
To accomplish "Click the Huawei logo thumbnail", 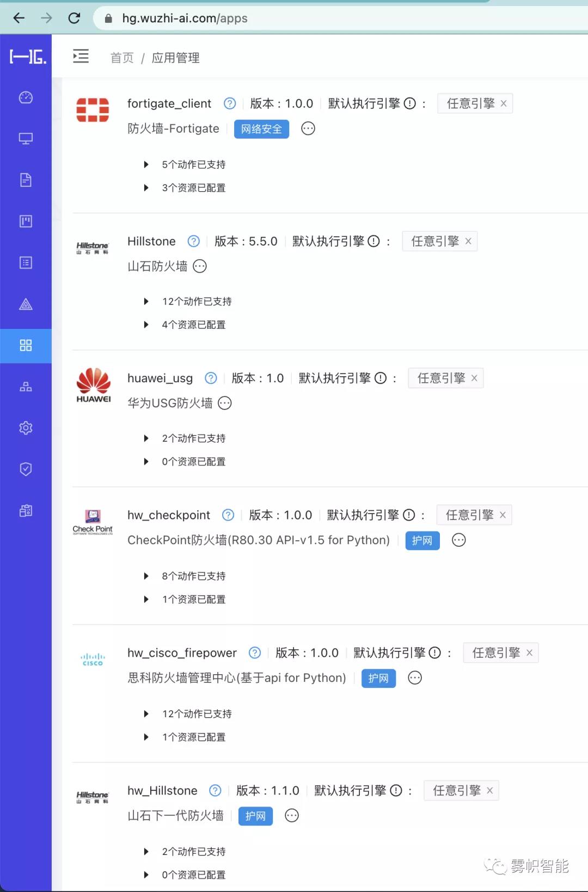I will pos(94,385).
